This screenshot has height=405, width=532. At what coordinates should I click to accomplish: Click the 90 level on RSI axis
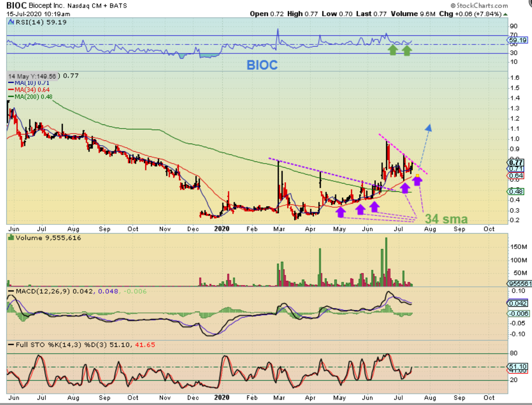tap(514, 26)
